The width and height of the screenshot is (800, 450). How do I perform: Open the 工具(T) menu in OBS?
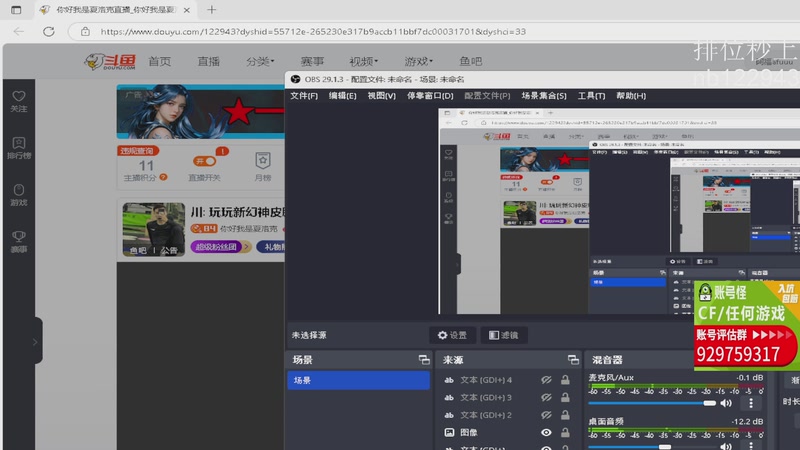click(591, 95)
